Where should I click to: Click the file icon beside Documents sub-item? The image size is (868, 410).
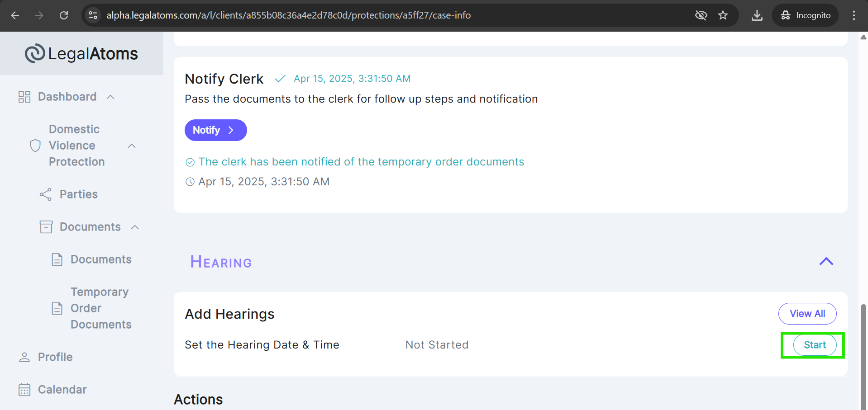(x=57, y=259)
